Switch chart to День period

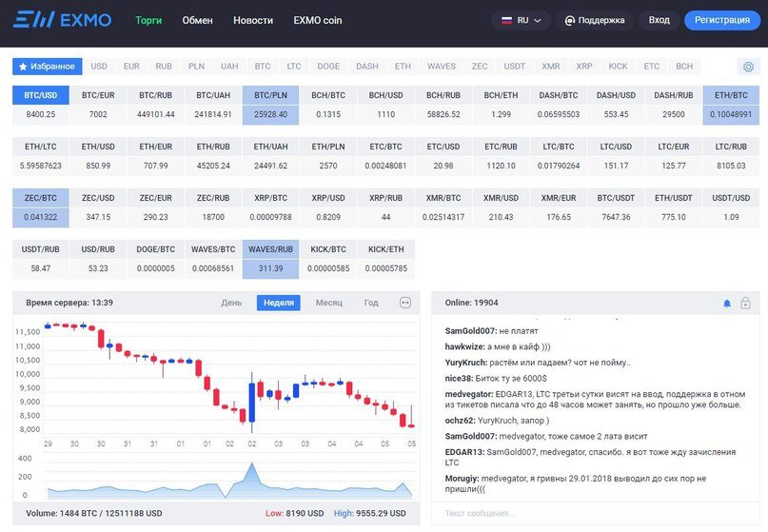pyautogui.click(x=231, y=303)
